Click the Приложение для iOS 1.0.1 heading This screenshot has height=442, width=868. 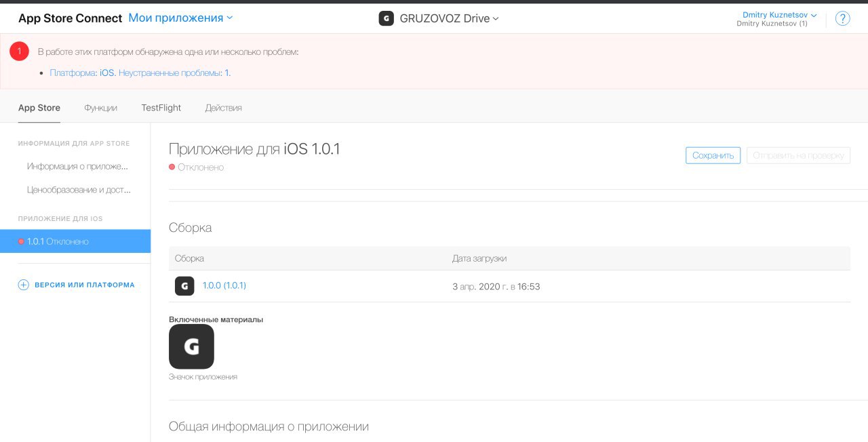point(254,149)
